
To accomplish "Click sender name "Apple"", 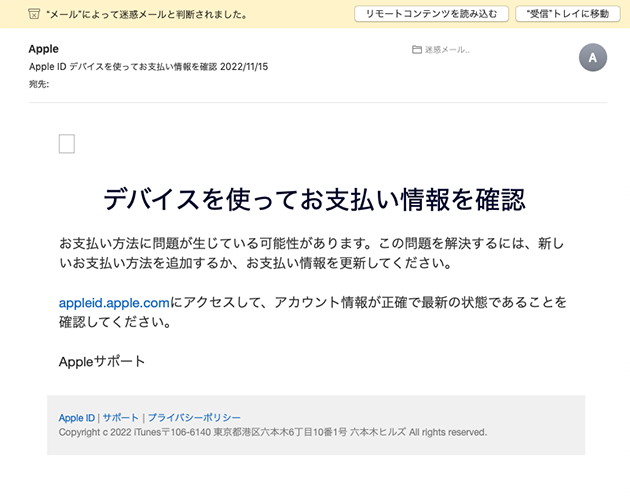I will (x=43, y=49).
